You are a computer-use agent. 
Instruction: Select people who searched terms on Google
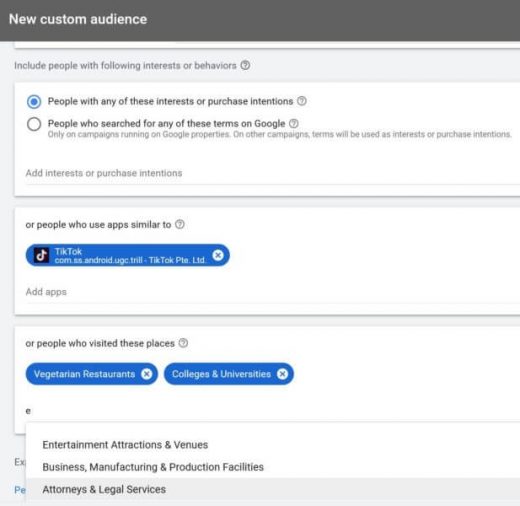coord(34,124)
